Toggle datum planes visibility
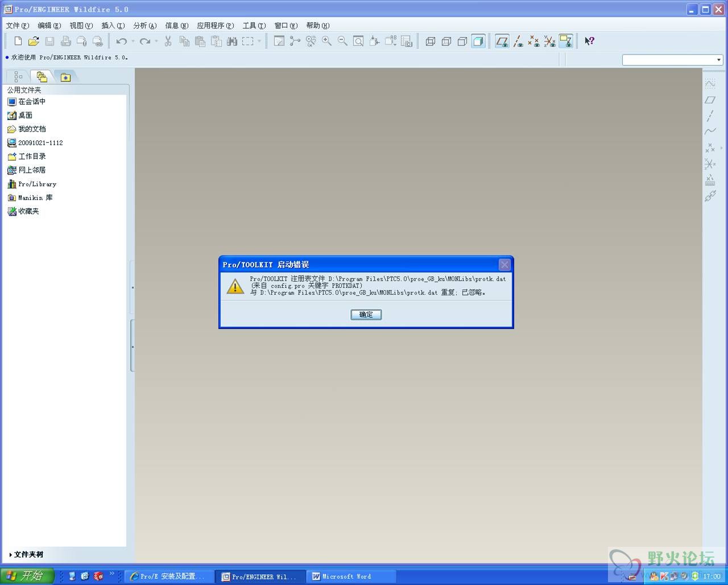Screen dimensions: 728x585 502,41
